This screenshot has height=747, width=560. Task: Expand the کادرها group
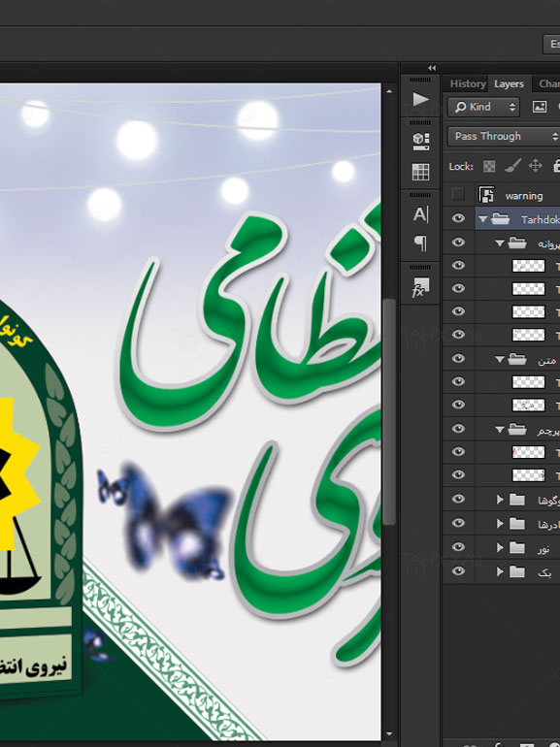pyautogui.click(x=500, y=524)
